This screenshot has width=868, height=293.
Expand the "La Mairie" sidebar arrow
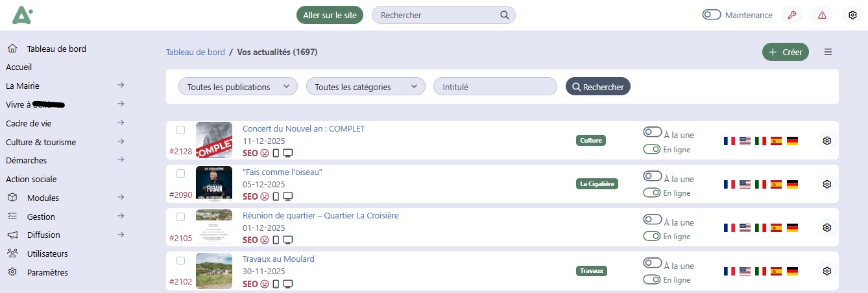point(121,85)
